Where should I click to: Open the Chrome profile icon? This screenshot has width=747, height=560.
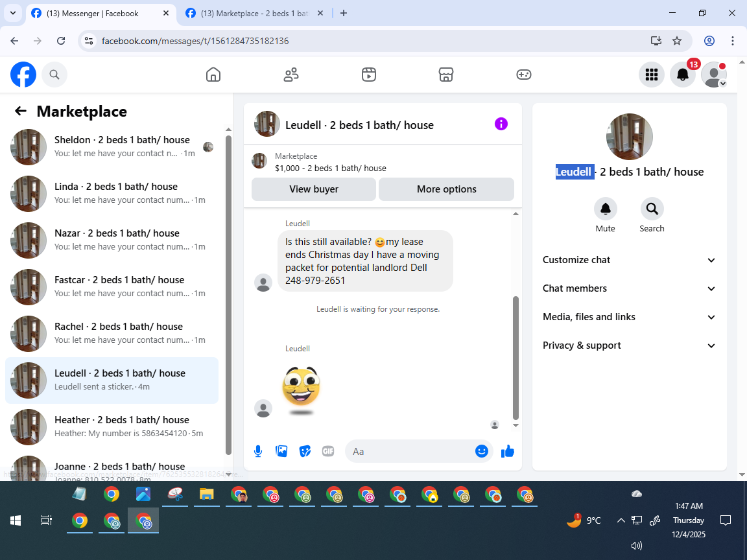pyautogui.click(x=709, y=41)
